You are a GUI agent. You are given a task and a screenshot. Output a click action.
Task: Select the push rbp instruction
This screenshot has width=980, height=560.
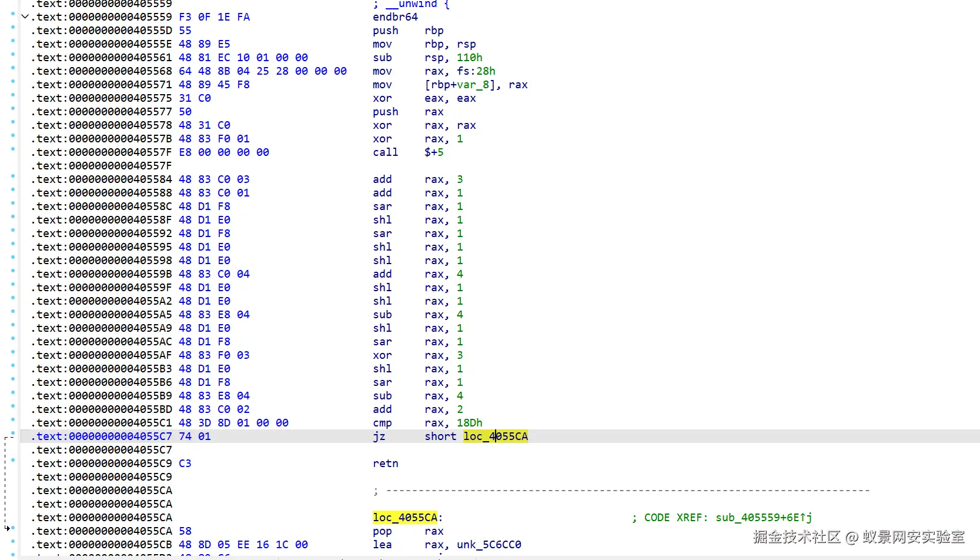tap(408, 31)
